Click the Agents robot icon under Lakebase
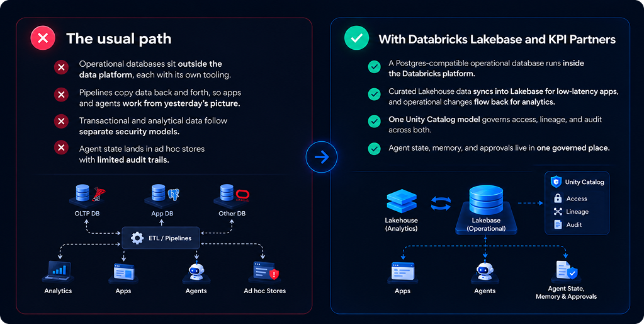Viewport: 644px width, 324px height. click(x=485, y=272)
